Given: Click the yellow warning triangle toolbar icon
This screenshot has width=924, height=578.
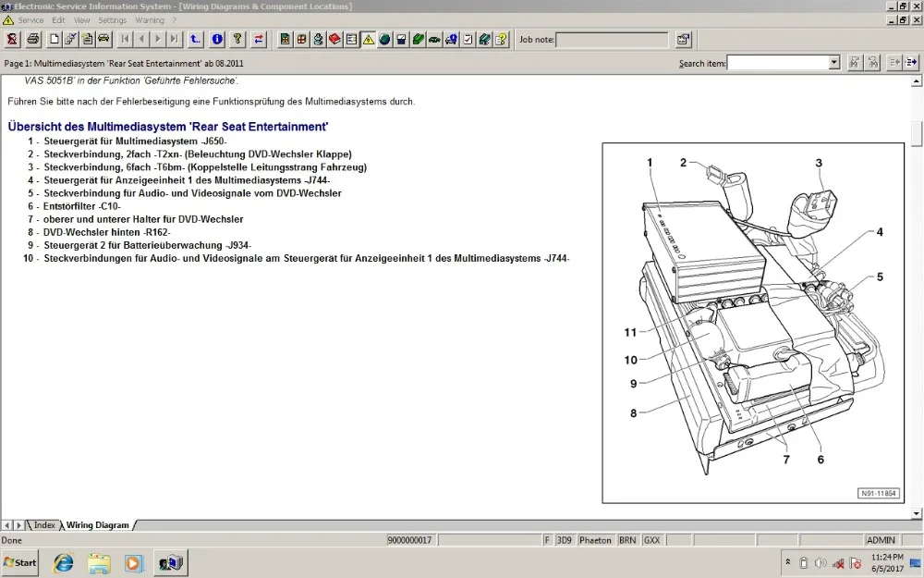Looking at the screenshot, I should pos(369,40).
